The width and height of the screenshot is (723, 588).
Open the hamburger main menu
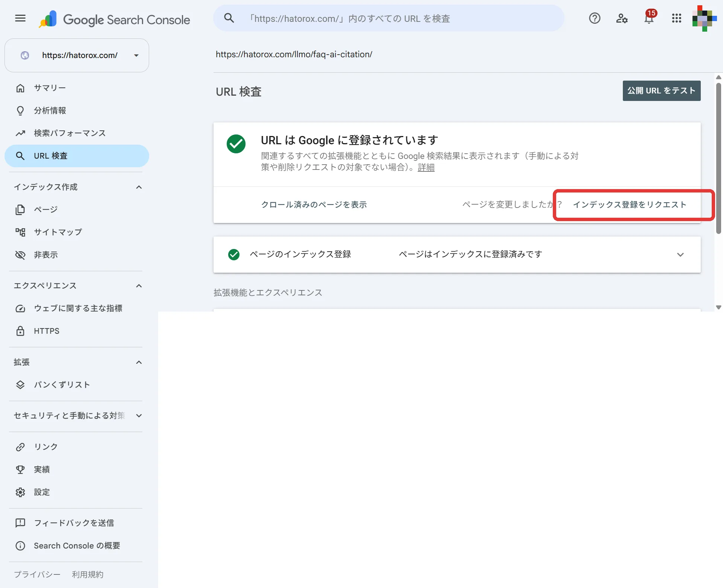pyautogui.click(x=20, y=18)
